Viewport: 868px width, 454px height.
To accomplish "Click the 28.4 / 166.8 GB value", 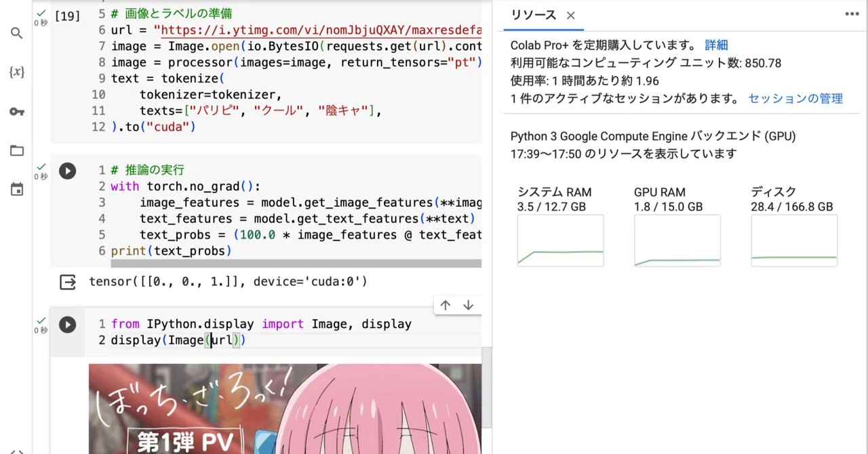I will (x=791, y=207).
